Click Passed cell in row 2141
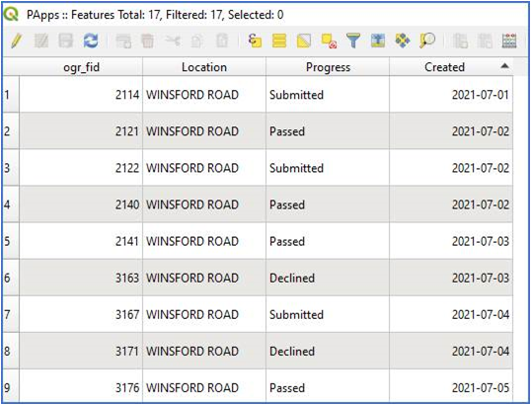 pyautogui.click(x=328, y=241)
